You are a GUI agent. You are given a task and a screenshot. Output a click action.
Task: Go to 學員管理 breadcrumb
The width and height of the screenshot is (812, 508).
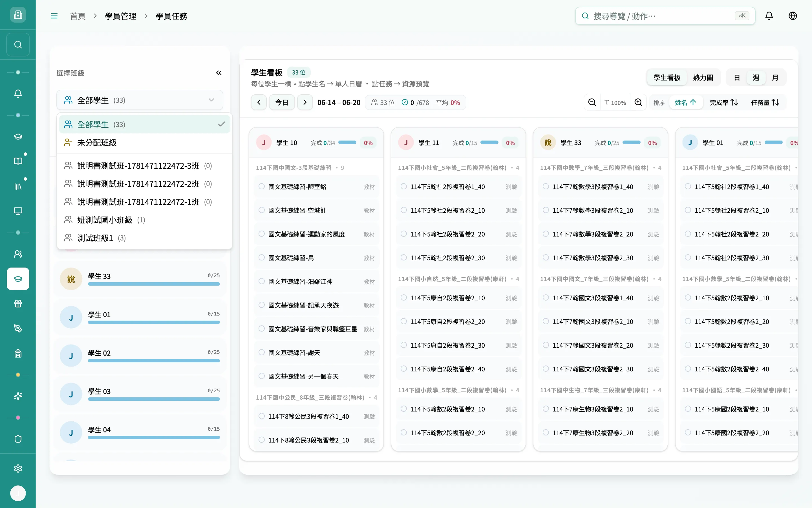pyautogui.click(x=120, y=16)
